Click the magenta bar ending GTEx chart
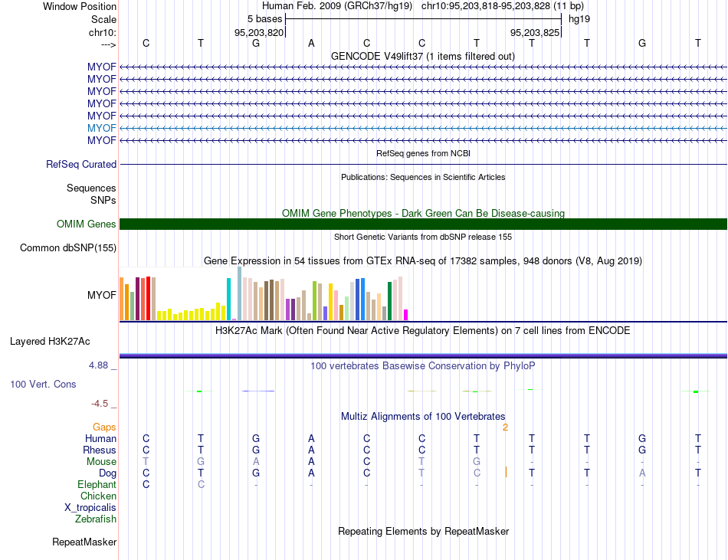 point(406,315)
